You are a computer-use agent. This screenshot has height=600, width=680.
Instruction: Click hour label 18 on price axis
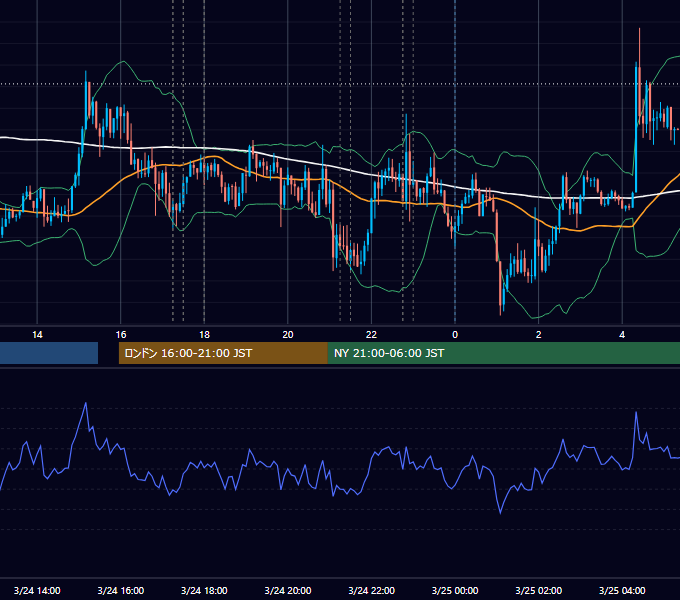coord(204,335)
